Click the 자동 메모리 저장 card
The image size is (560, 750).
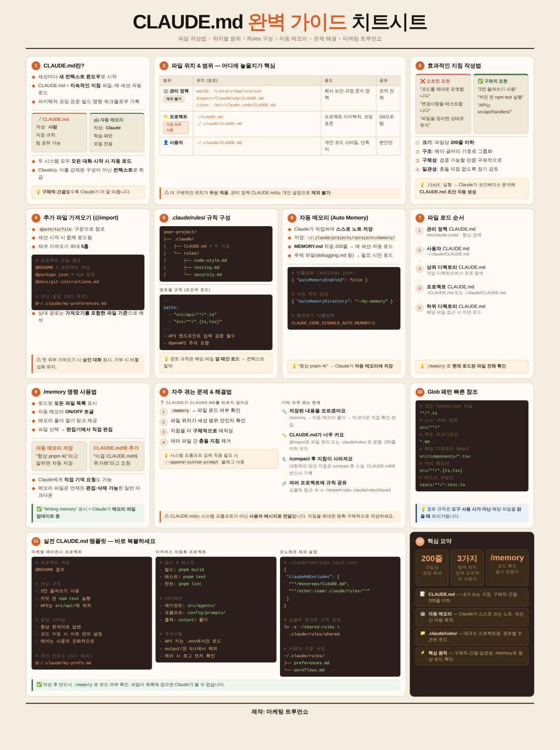click(59, 456)
